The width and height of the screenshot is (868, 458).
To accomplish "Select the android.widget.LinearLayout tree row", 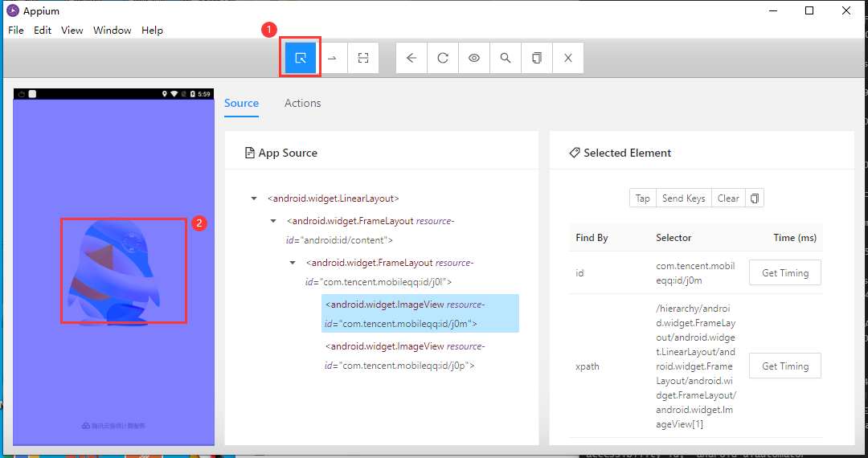I will pos(334,198).
